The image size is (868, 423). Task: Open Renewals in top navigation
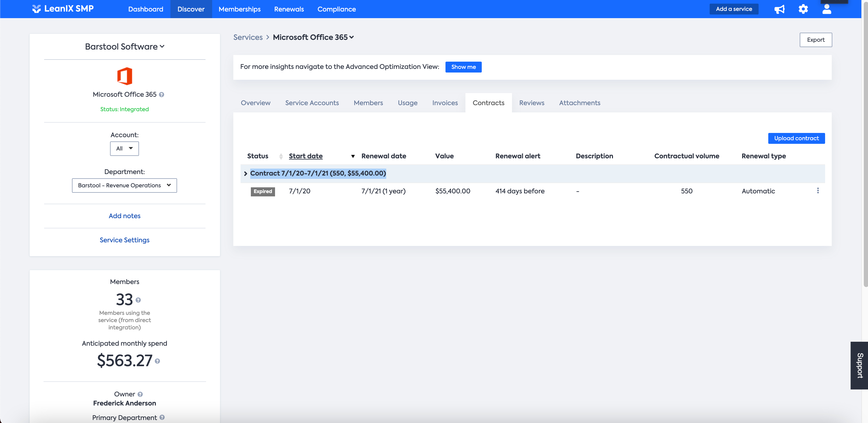pos(289,9)
